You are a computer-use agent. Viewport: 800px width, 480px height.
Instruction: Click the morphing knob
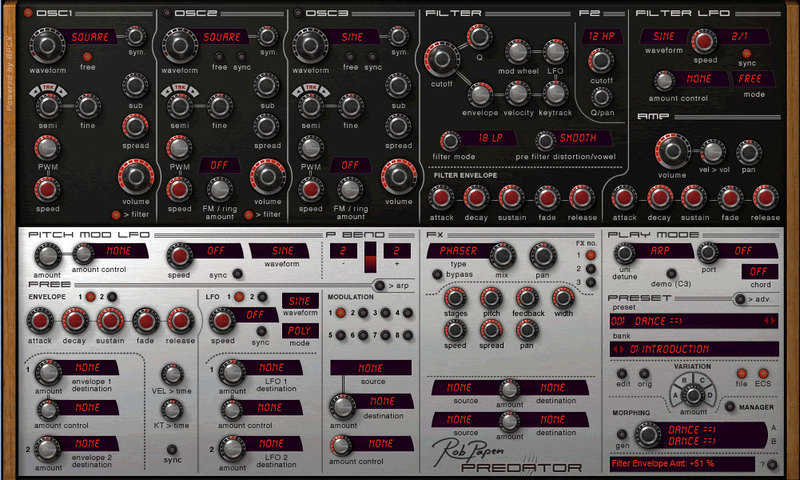647,435
